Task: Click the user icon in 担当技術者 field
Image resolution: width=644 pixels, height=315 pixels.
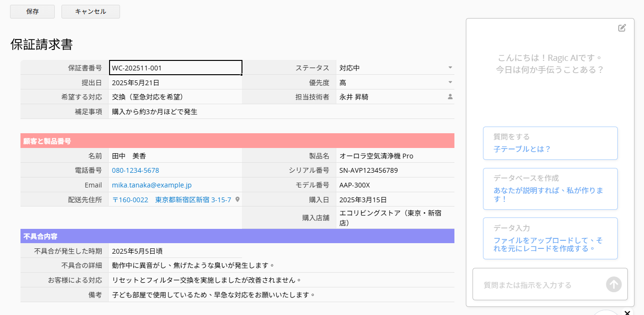Action: (450, 97)
